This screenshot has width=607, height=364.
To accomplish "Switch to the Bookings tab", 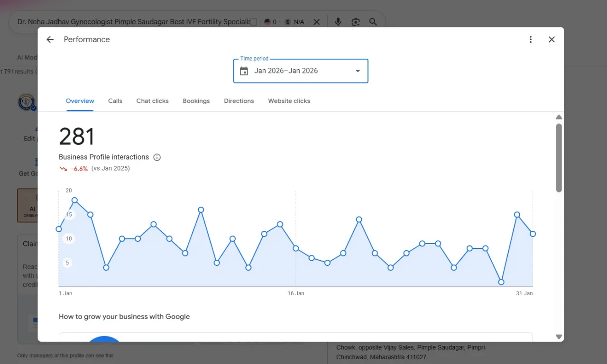I will tap(196, 101).
